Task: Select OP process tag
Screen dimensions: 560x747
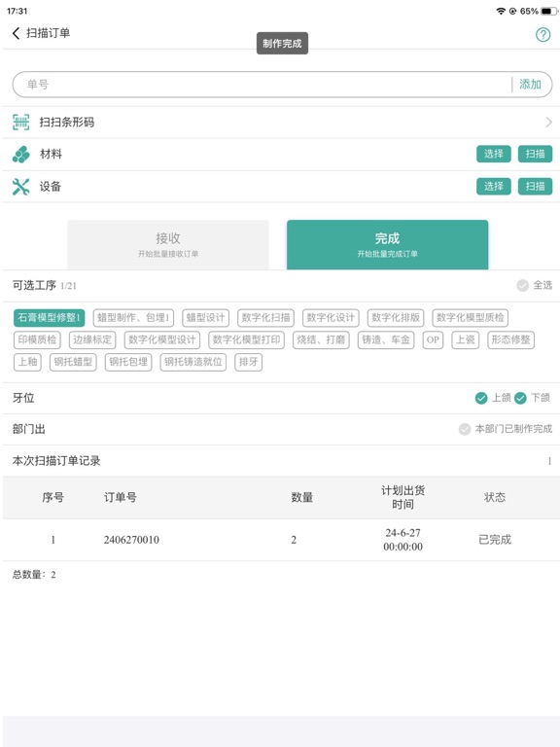Action: tap(433, 339)
